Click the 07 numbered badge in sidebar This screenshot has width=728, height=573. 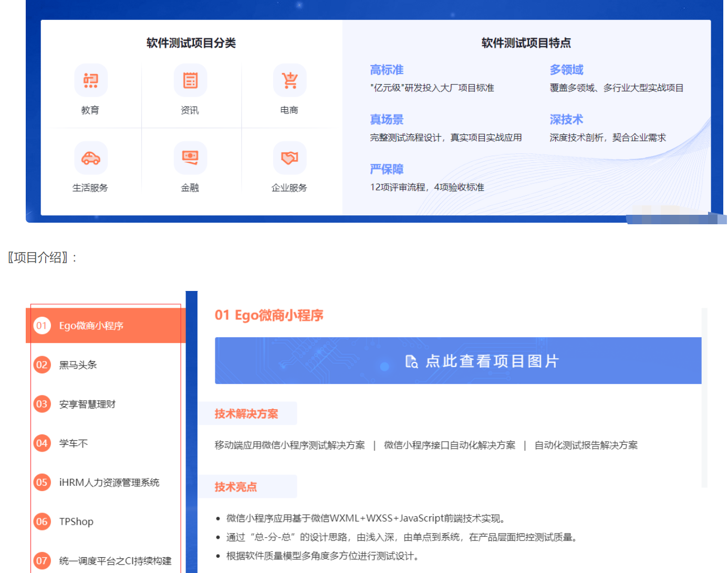point(41,560)
